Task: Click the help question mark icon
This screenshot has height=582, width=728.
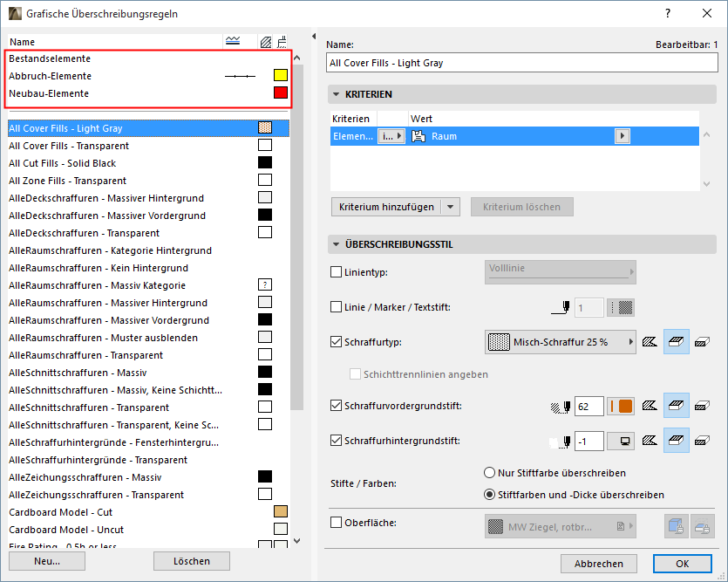Action: point(668,13)
